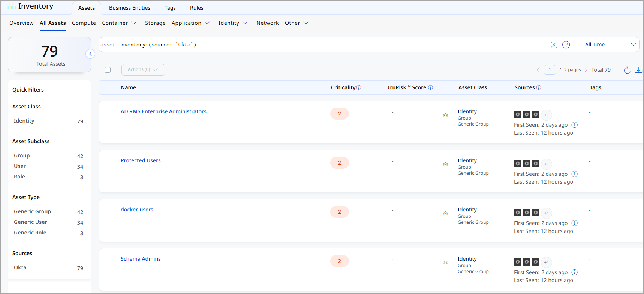Click group icon for Protected Users row
The image size is (644, 294).
(445, 164)
